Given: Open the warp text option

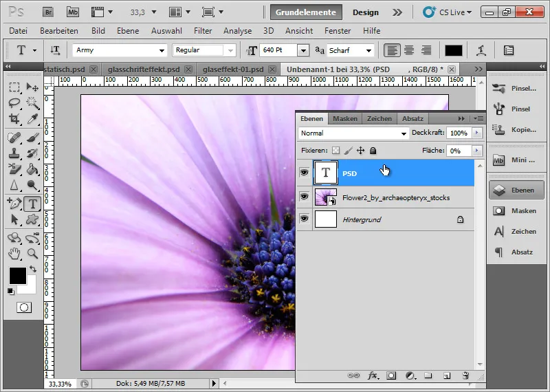Looking at the screenshot, I should 481,50.
